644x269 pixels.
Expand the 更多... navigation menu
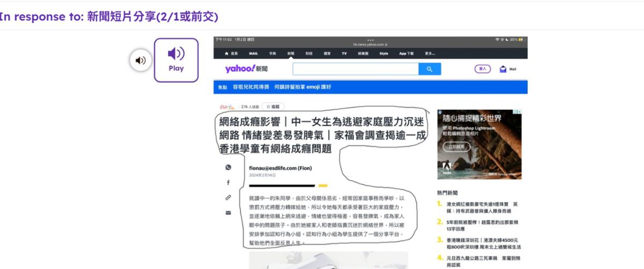click(430, 54)
